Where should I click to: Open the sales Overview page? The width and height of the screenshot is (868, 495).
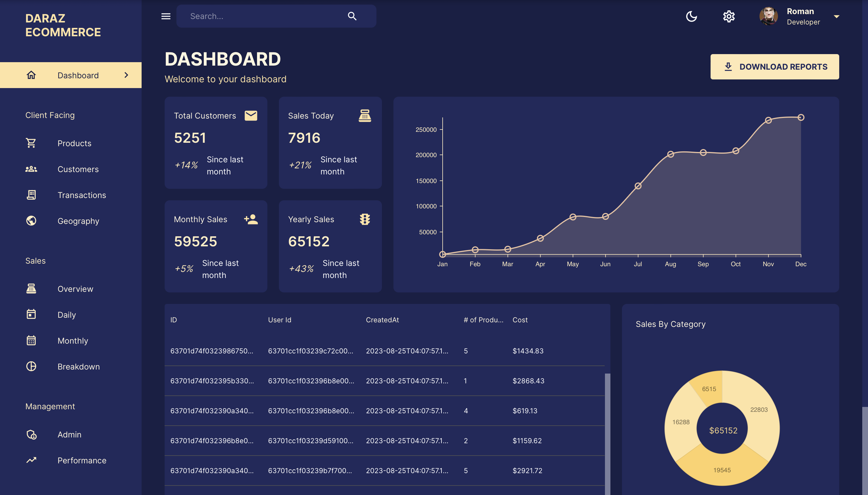point(71,289)
